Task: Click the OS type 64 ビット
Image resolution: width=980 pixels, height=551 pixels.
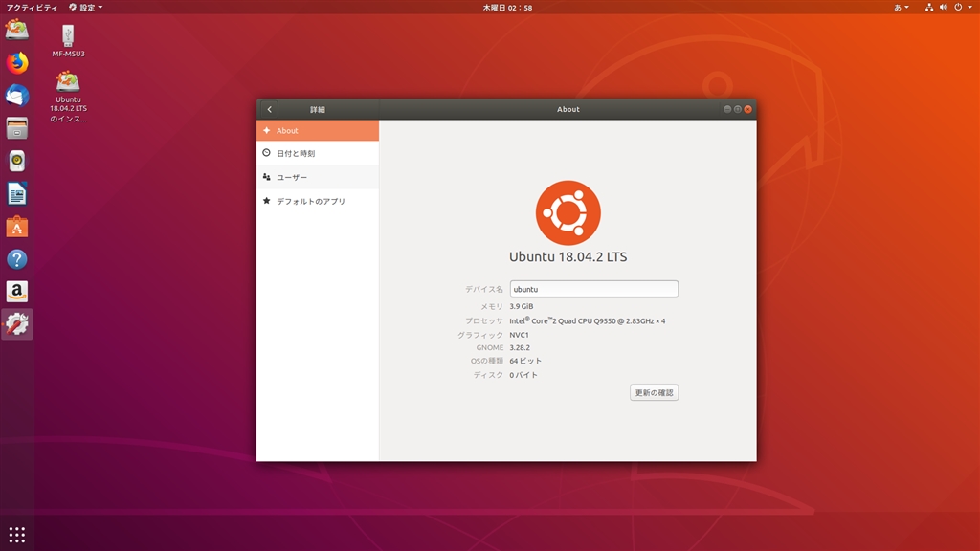Action: (525, 361)
